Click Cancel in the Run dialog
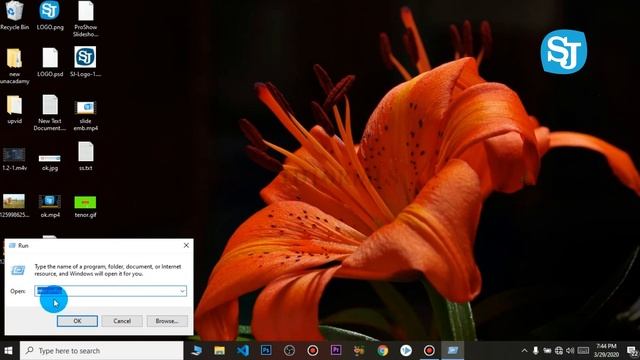This screenshot has height=360, width=640. click(x=122, y=321)
